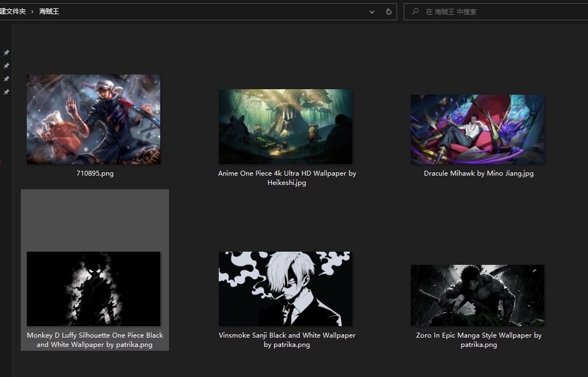The height and width of the screenshot is (377, 588).
Task: Expand the chevron before the 海贼王 breadcrumb
Action: point(32,11)
